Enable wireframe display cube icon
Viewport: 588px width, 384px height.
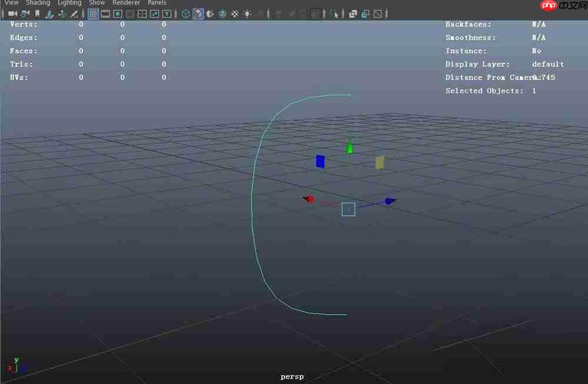186,14
